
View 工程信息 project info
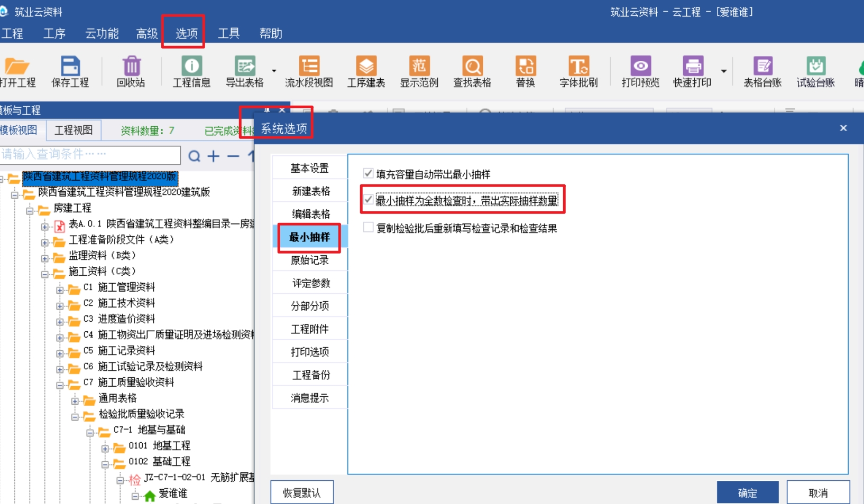[x=191, y=72]
